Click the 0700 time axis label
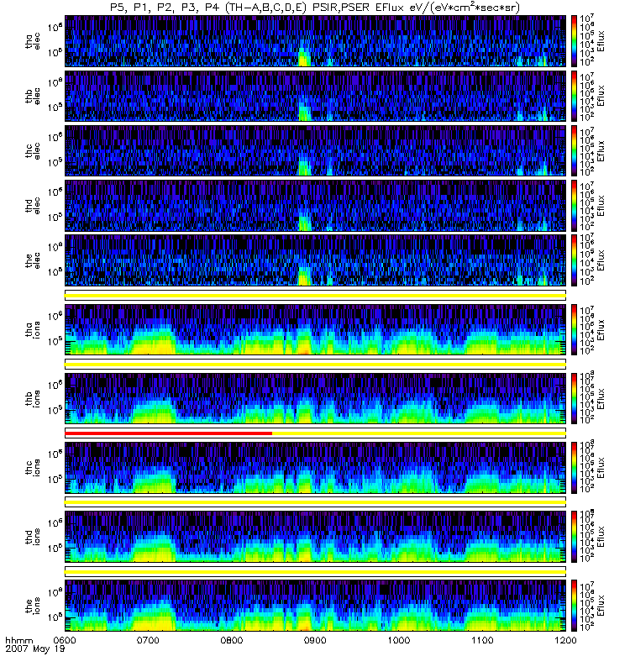This screenshot has width=630, height=672. point(148,640)
